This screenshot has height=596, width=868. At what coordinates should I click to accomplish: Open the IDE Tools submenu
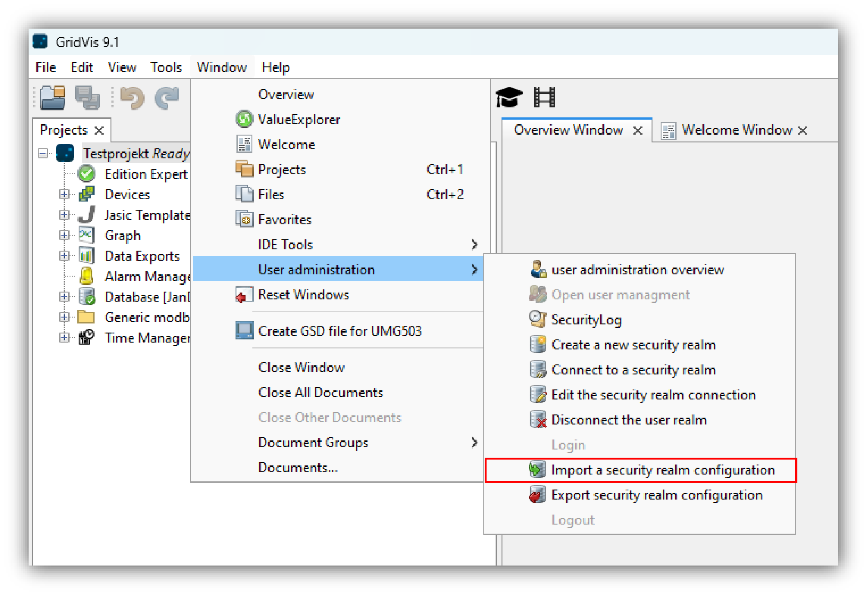[285, 244]
